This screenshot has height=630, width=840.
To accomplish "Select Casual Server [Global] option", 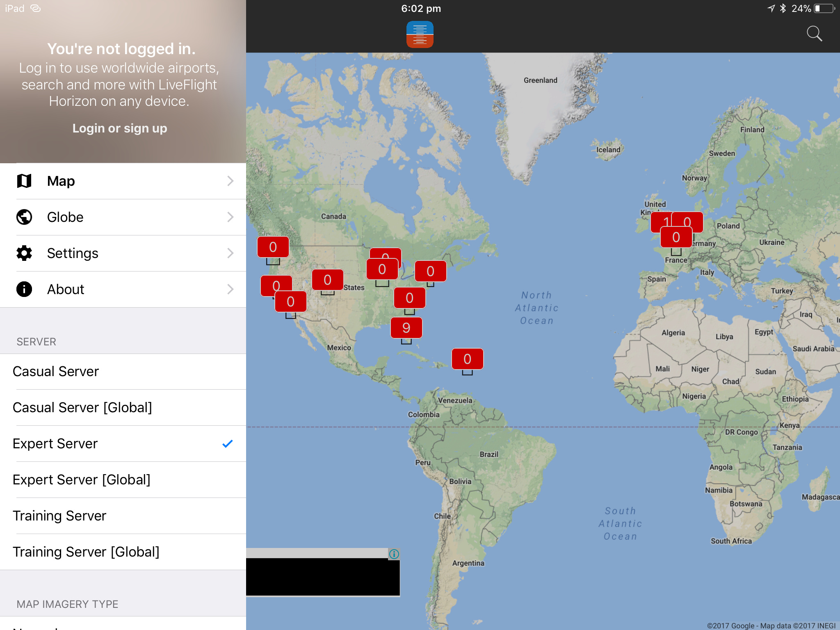I will [x=82, y=407].
